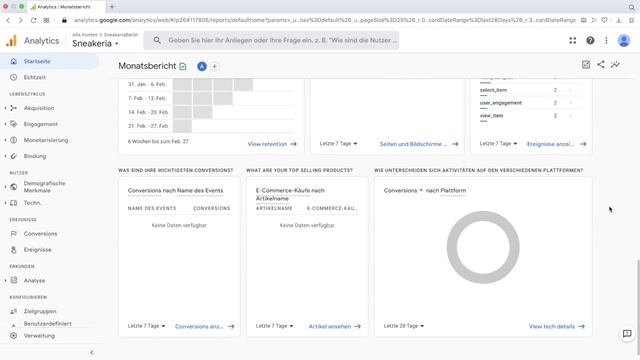Click the Google Analytics logo
Image resolution: width=640 pixels, height=360 pixels.
pos(11,40)
